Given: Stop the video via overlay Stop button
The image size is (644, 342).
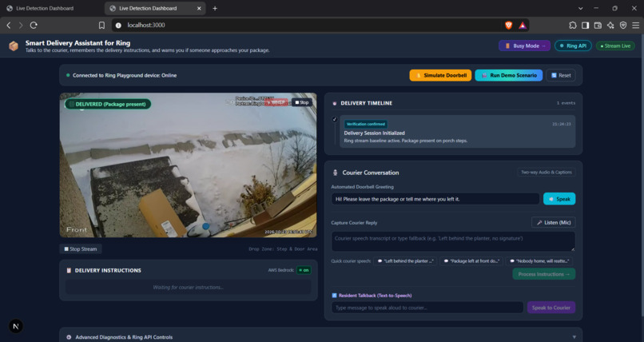Looking at the screenshot, I should (302, 102).
